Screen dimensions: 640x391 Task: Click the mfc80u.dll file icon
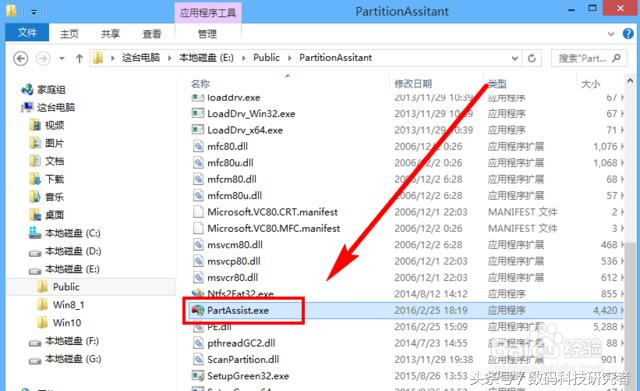(198, 162)
